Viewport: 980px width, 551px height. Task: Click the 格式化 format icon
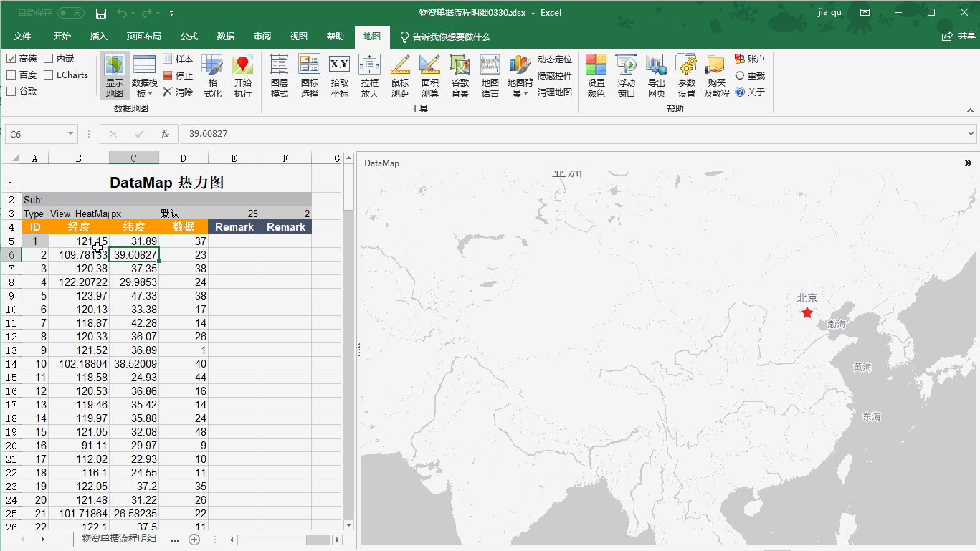[x=212, y=76]
